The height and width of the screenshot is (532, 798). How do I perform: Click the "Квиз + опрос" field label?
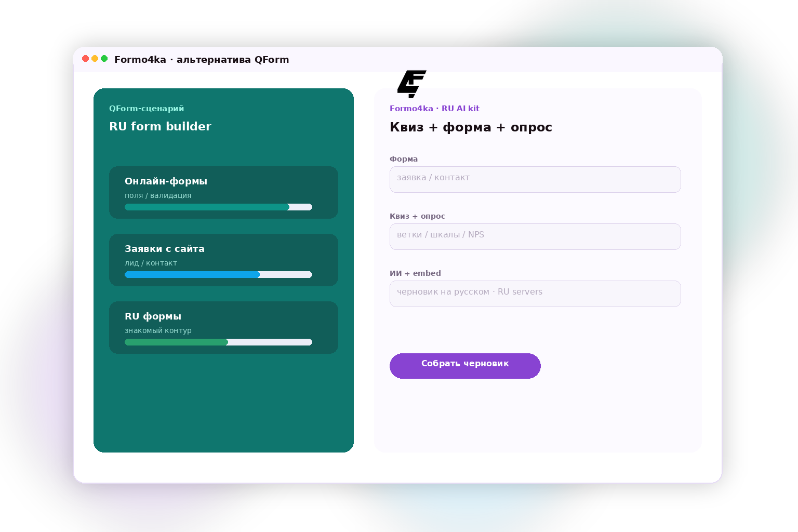417,216
